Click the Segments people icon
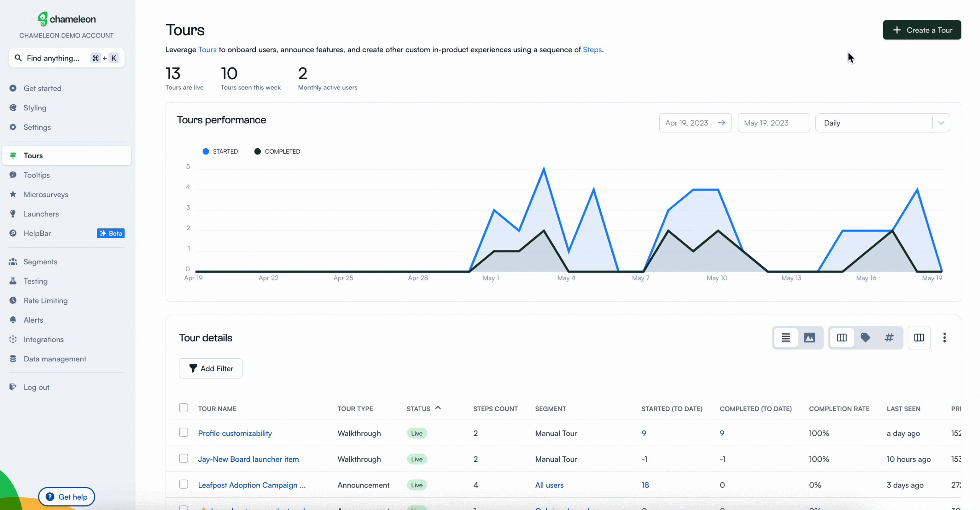 tap(13, 262)
